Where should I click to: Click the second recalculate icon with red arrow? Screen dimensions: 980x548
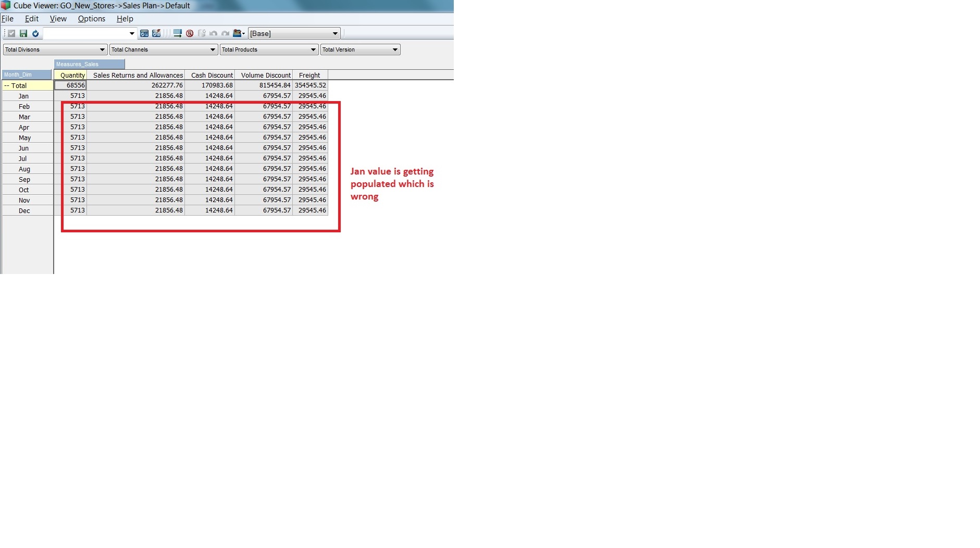point(156,33)
